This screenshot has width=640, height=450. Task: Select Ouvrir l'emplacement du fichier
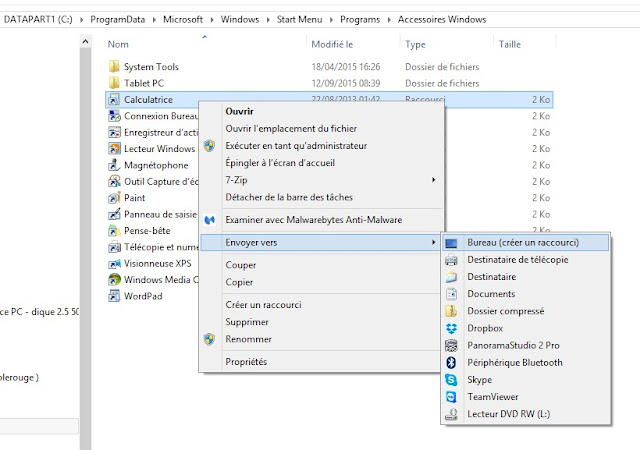click(x=291, y=129)
